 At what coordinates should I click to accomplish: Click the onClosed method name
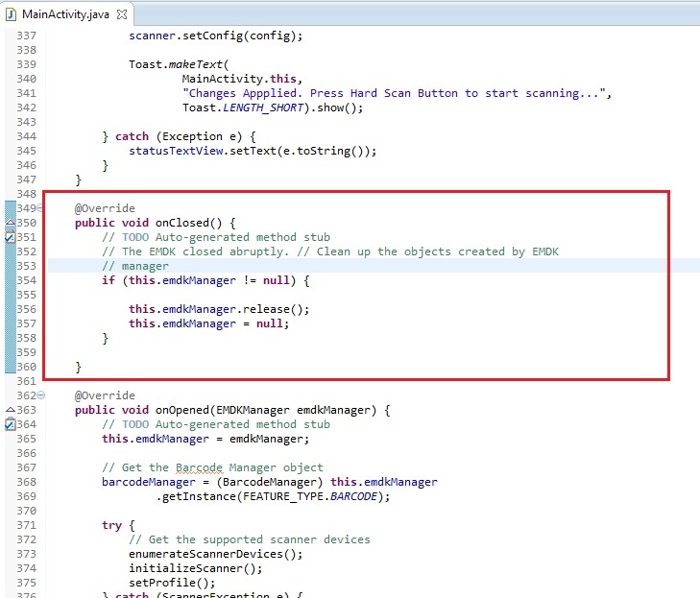pyautogui.click(x=181, y=223)
